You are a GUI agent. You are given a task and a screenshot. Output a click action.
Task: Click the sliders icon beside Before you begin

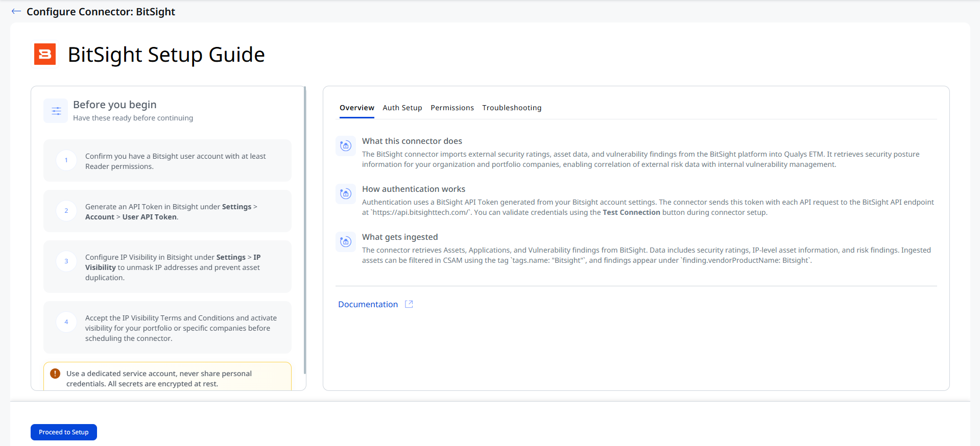coord(56,111)
